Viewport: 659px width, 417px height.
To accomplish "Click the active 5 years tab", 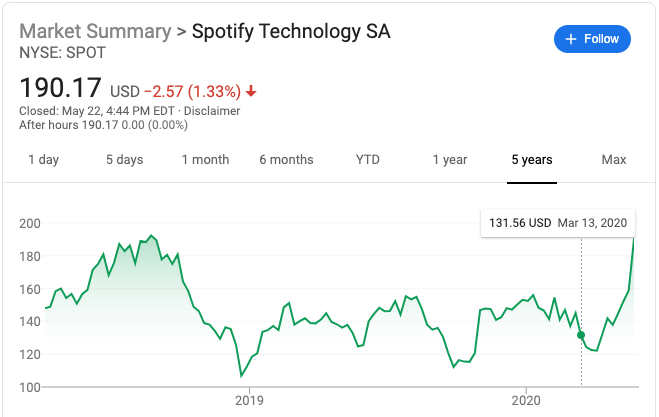I will click(x=531, y=160).
